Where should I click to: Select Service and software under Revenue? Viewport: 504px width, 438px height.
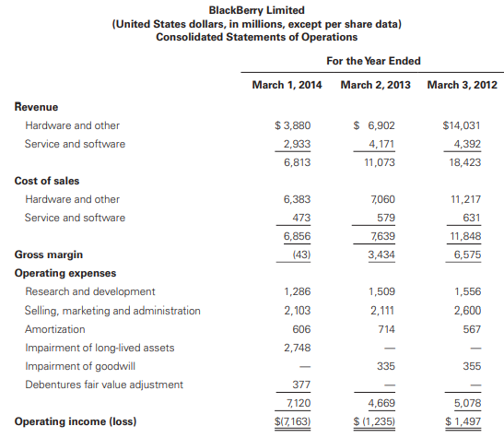pos(75,144)
